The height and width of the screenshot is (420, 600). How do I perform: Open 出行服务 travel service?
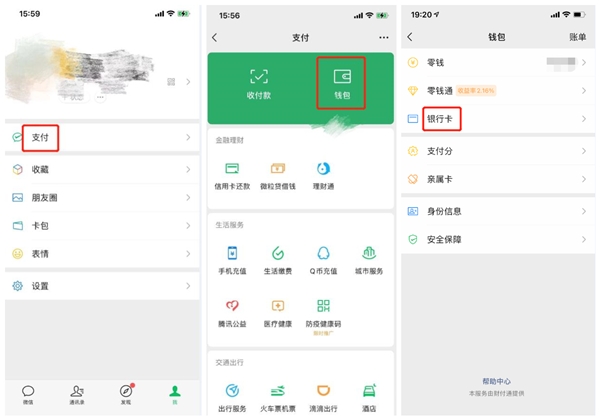point(232,398)
